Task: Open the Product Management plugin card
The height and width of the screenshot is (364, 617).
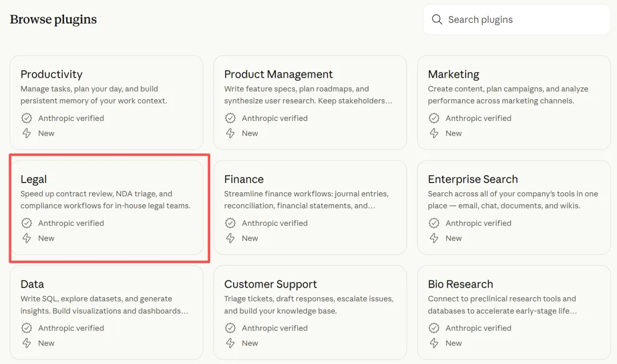Action: coord(310,103)
